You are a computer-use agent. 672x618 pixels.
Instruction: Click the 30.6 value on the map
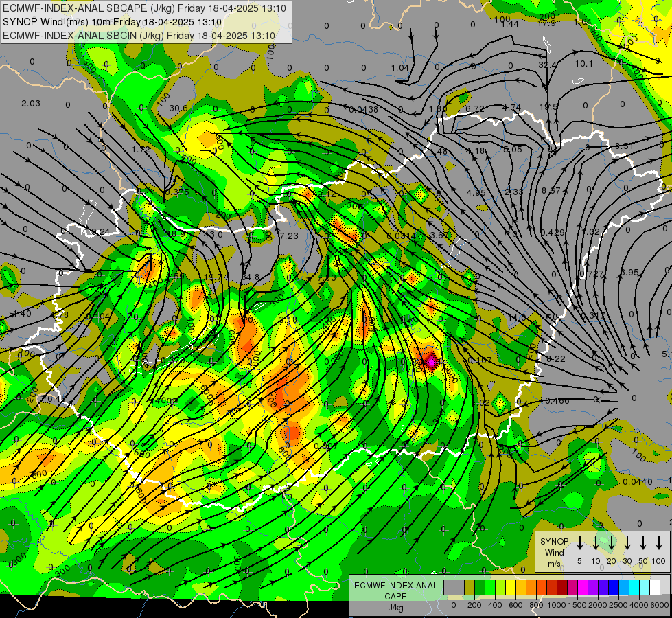click(x=178, y=108)
